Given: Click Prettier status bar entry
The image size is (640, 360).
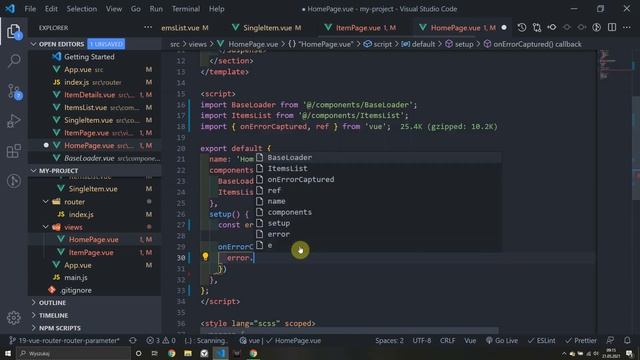Looking at the screenshot, I should pos(581,340).
